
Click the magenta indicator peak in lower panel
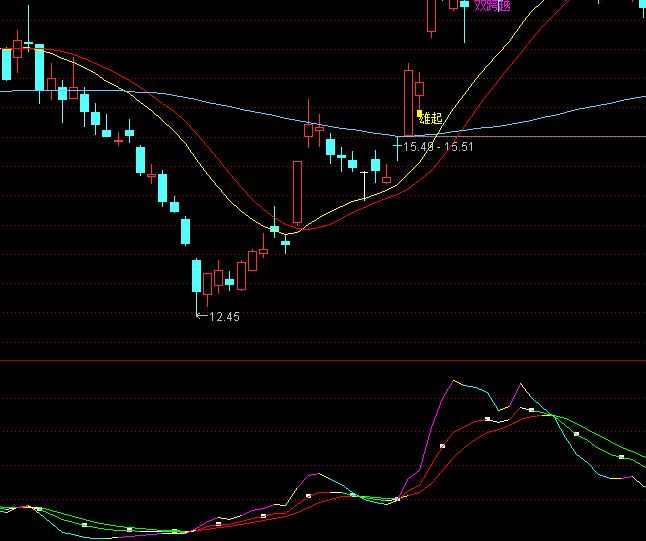[453, 381]
